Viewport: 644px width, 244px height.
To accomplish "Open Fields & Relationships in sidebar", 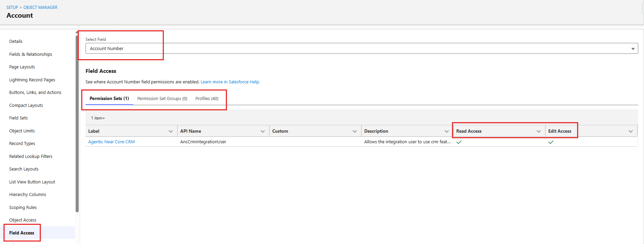I will click(x=31, y=54).
